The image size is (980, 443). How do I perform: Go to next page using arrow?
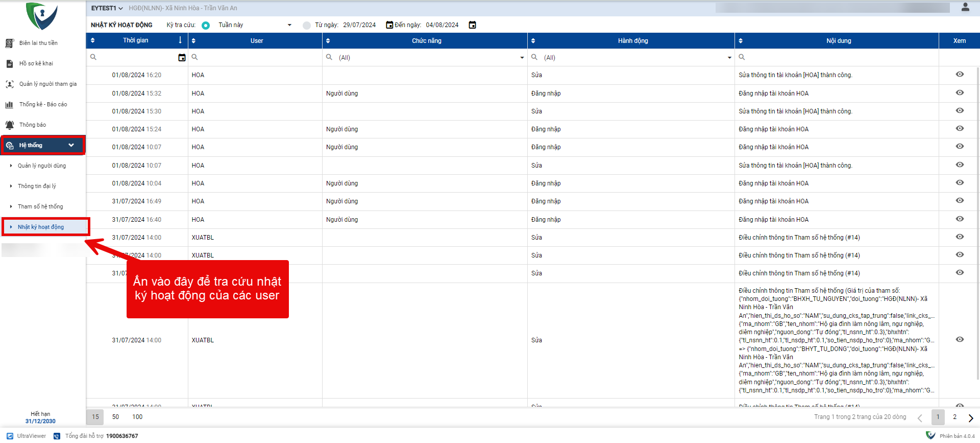coord(970,417)
